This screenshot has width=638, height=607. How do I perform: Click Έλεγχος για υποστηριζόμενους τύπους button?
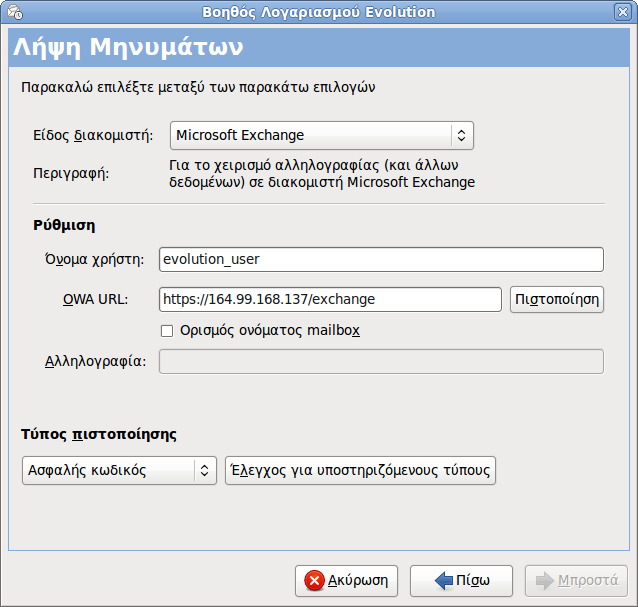click(x=361, y=470)
